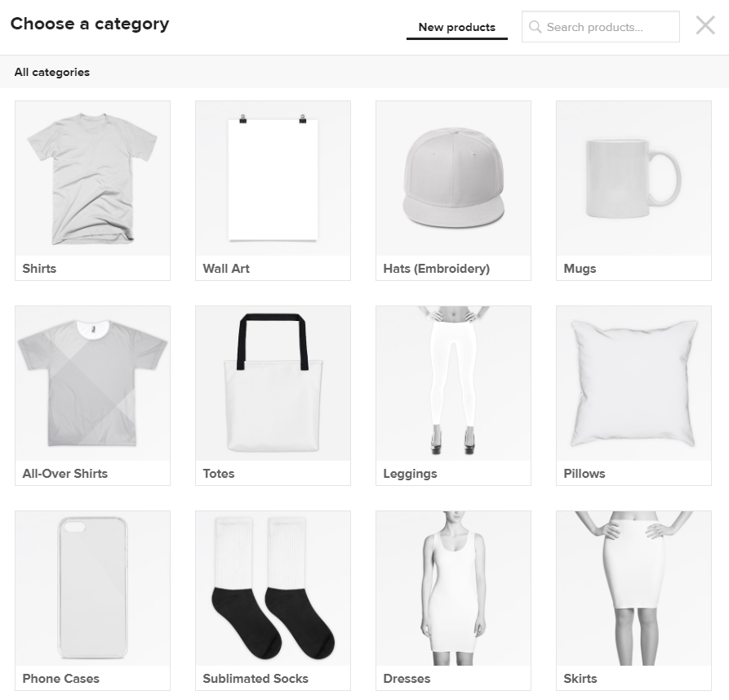Click the Dresses label text
Image resolution: width=729 pixels, height=700 pixels.
click(407, 679)
